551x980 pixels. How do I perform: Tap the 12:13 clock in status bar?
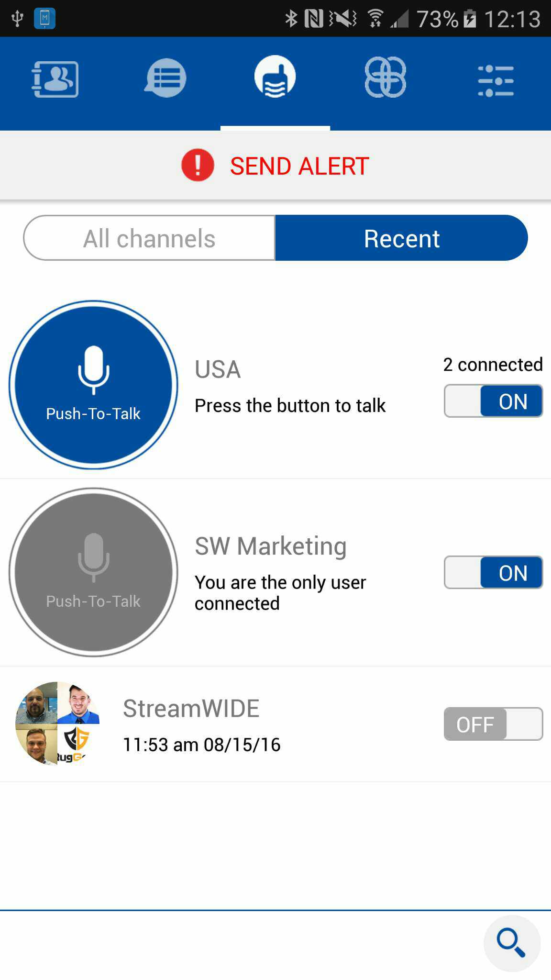(x=512, y=19)
